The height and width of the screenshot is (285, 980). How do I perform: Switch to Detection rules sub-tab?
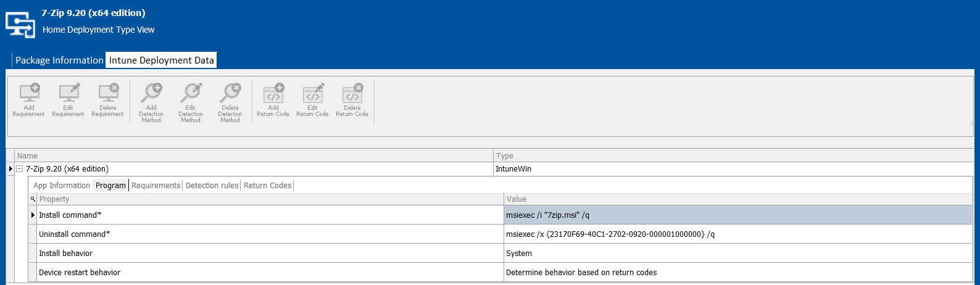coord(212,185)
